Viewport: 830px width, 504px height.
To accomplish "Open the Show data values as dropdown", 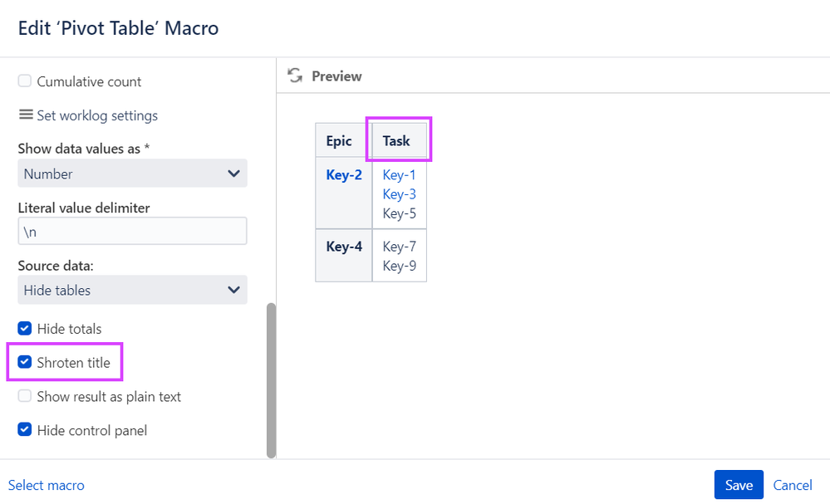I will click(x=132, y=174).
